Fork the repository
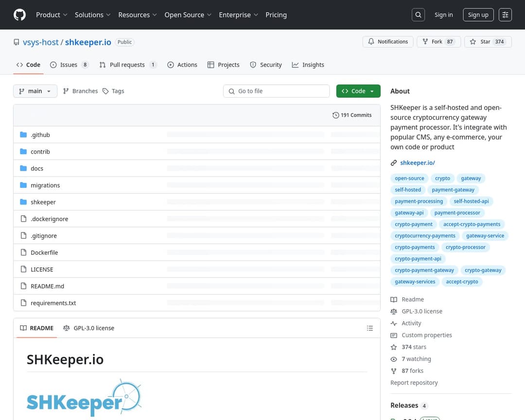 click(438, 42)
